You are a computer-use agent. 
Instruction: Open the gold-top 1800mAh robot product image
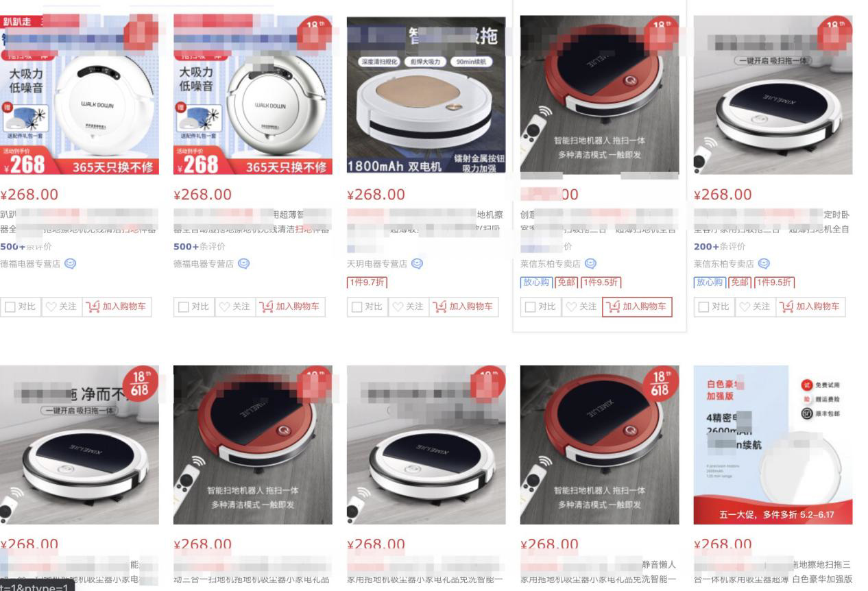pos(426,95)
